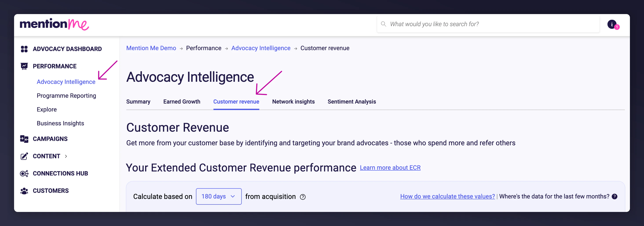Open the Content sidebar section
Image resolution: width=644 pixels, height=226 pixels.
(46, 156)
